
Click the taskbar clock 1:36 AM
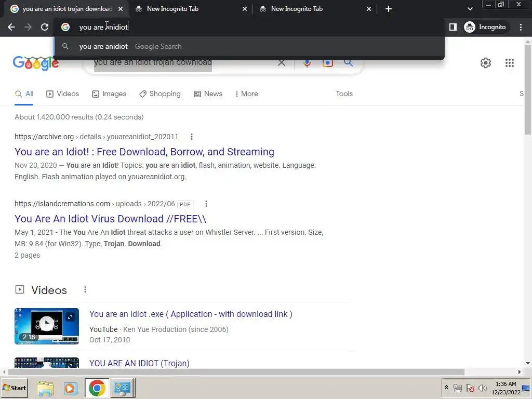pyautogui.click(x=506, y=388)
